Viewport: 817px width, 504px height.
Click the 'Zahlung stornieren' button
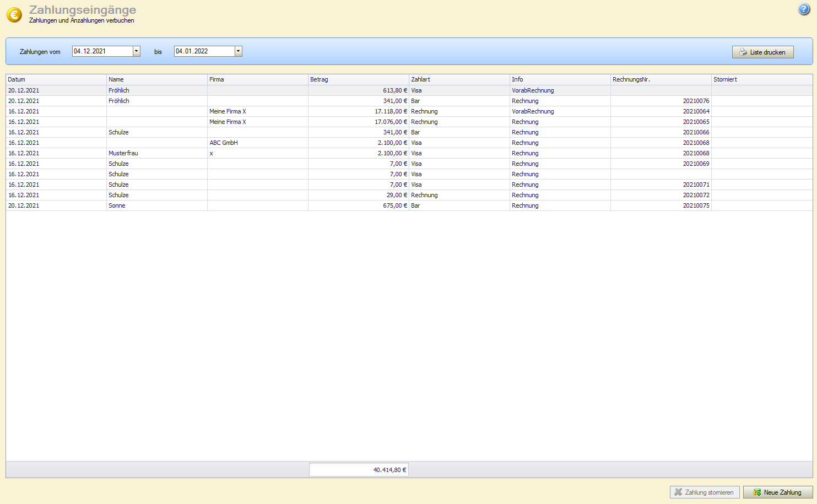[704, 492]
